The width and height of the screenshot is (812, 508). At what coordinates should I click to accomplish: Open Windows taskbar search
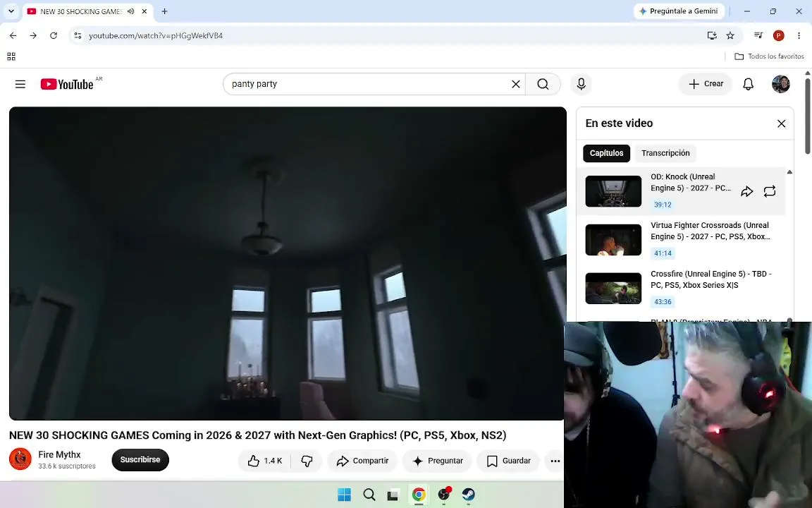(x=369, y=495)
